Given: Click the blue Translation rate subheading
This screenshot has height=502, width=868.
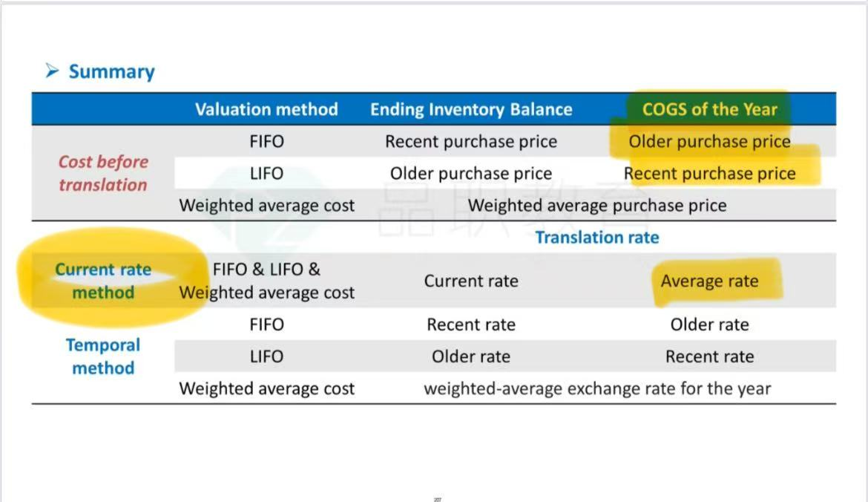Looking at the screenshot, I should click(x=596, y=237).
